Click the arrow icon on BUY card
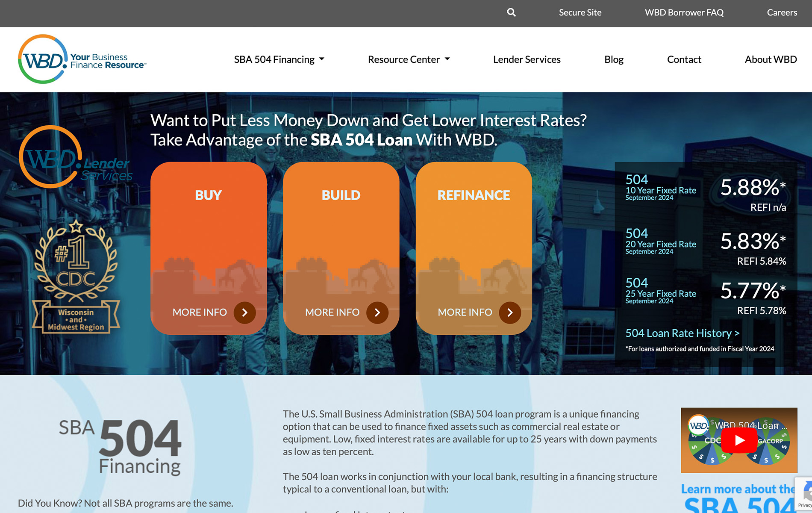Viewport: 812px width, 513px height. tap(244, 313)
